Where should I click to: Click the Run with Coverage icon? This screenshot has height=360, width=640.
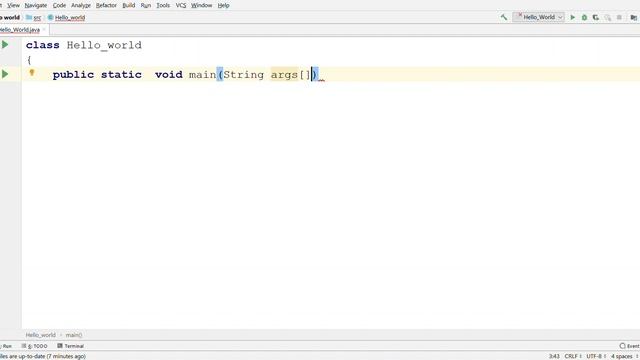point(596,18)
